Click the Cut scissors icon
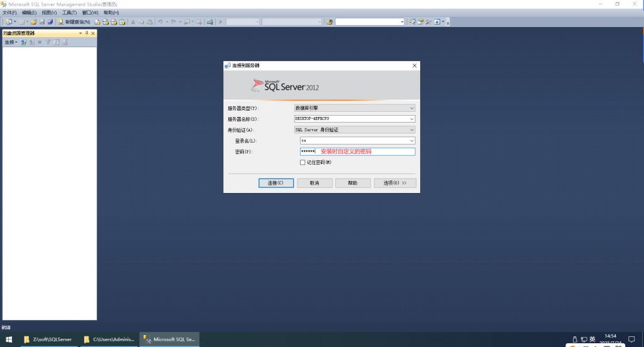The width and height of the screenshot is (644, 347). coord(133,22)
